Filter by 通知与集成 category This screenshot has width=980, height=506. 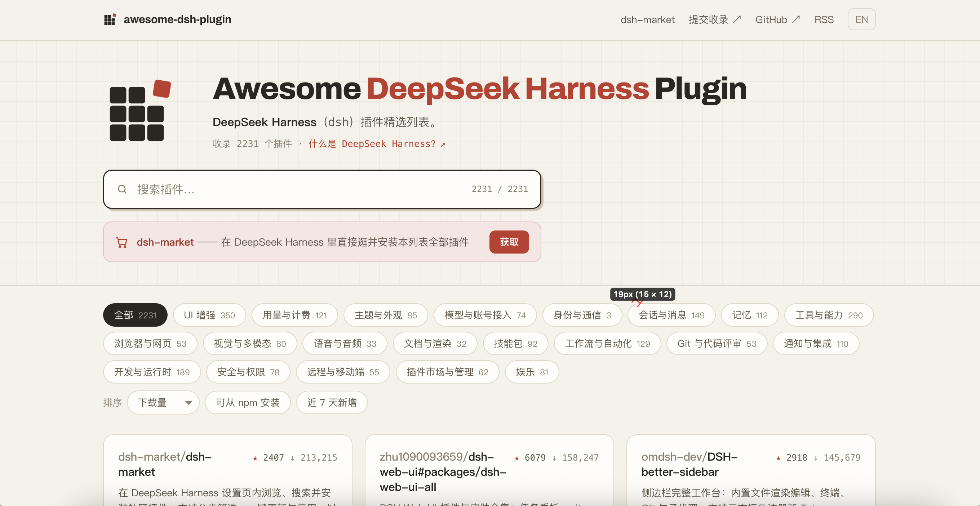pyautogui.click(x=816, y=344)
